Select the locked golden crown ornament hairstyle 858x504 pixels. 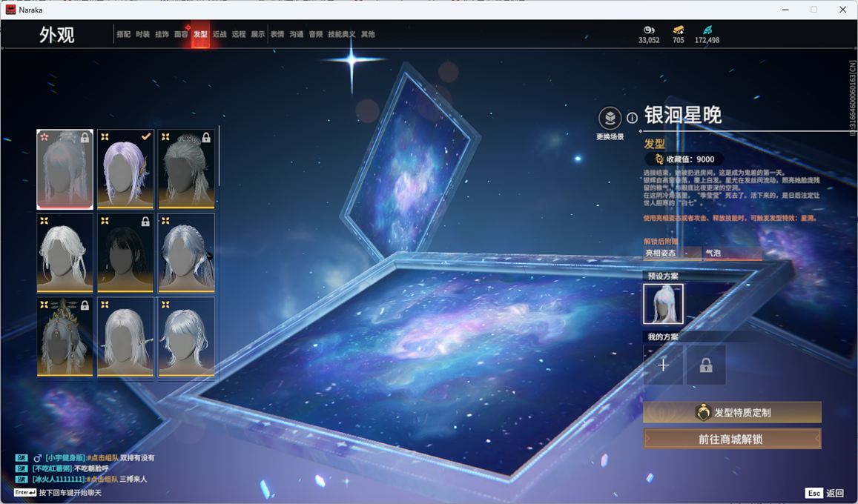point(65,336)
